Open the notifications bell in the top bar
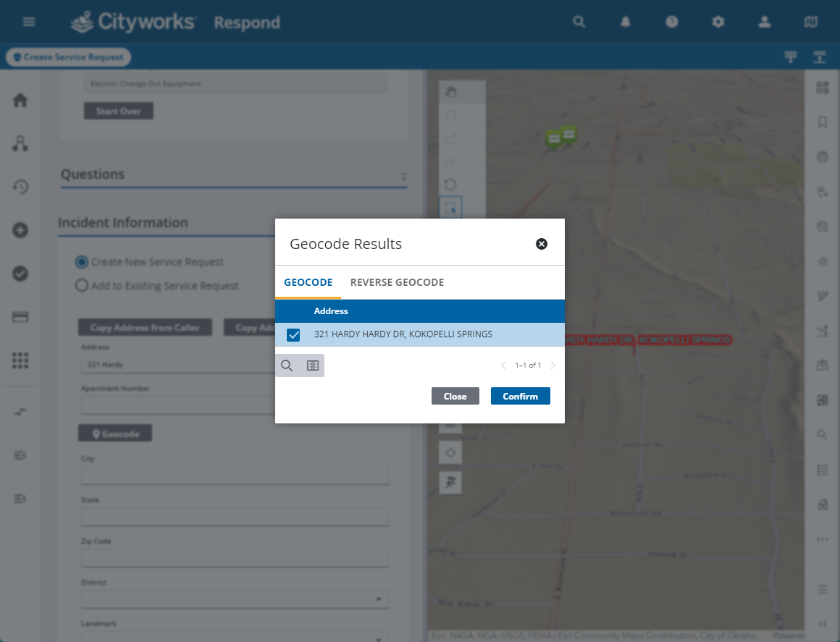Screen dimensions: 840x642 625,22
